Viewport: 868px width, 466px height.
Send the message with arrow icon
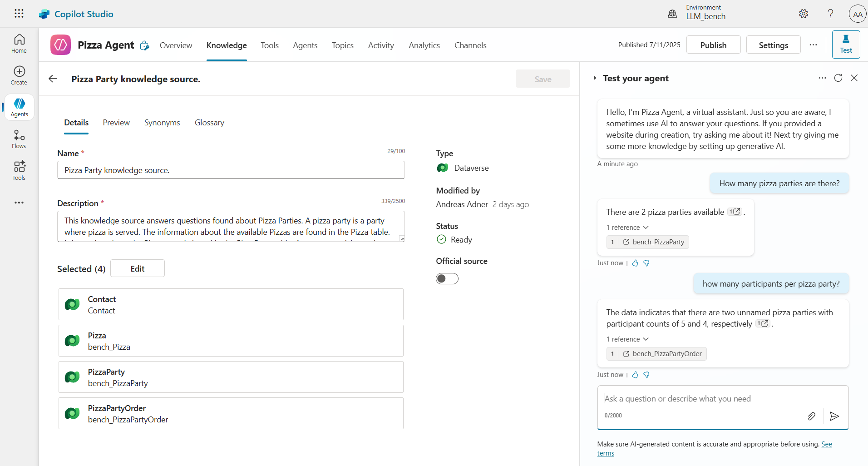(x=834, y=416)
